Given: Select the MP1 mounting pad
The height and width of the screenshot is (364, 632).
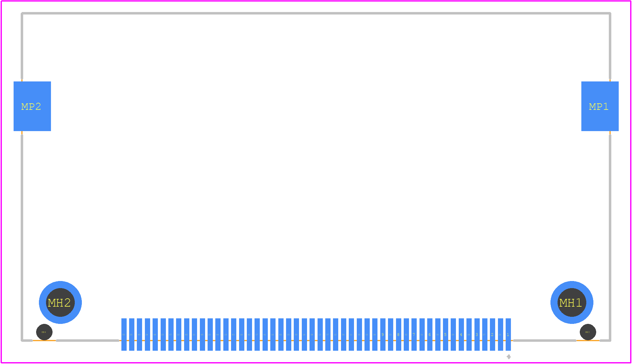Looking at the screenshot, I should click(x=600, y=106).
